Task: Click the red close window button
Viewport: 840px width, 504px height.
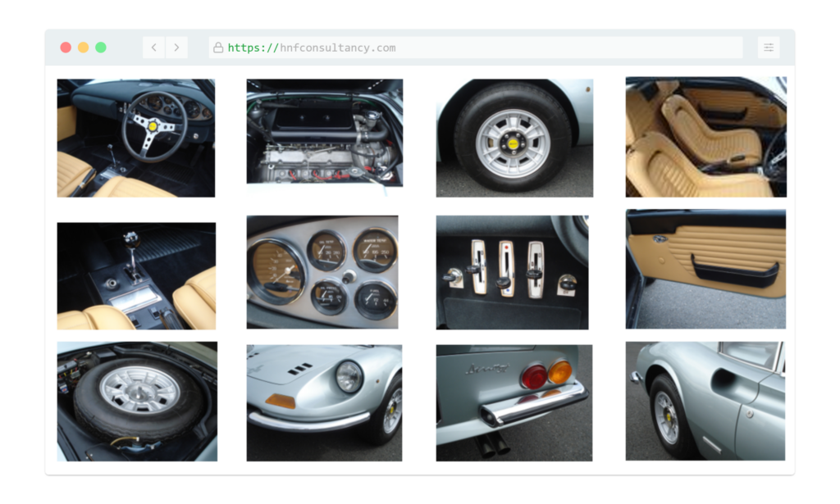Action: pyautogui.click(x=66, y=48)
